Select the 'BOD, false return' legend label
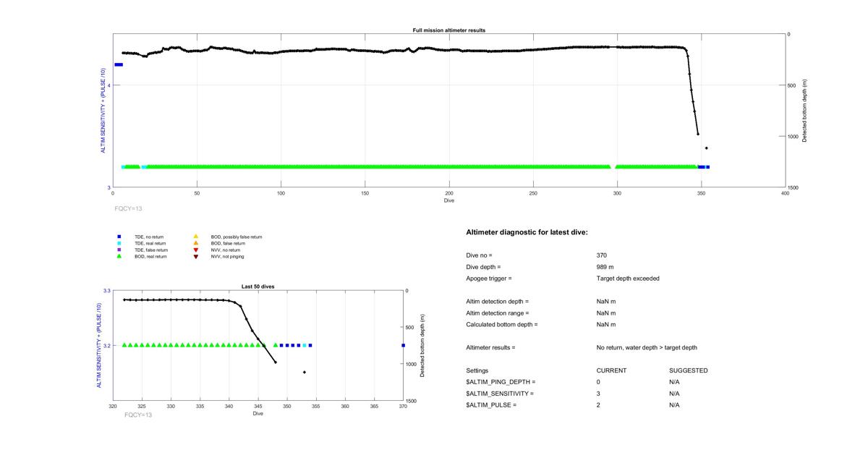The width and height of the screenshot is (868, 450). [228, 243]
